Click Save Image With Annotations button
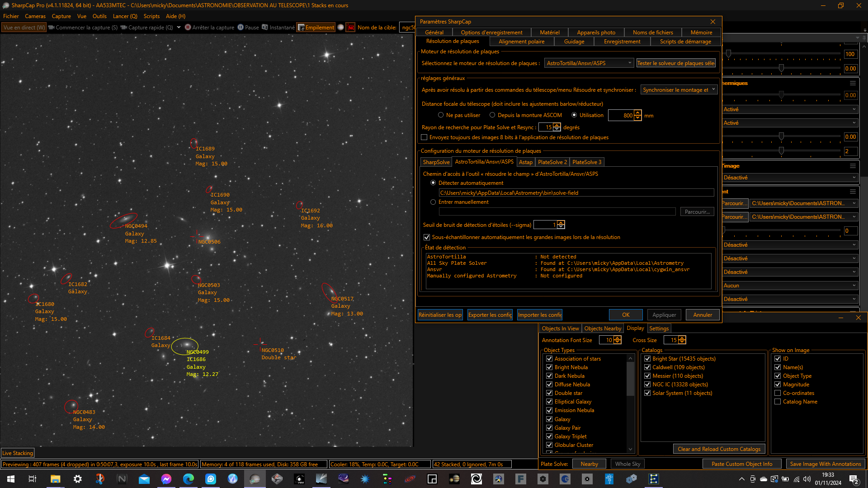The height and width of the screenshot is (488, 868). pyautogui.click(x=825, y=464)
